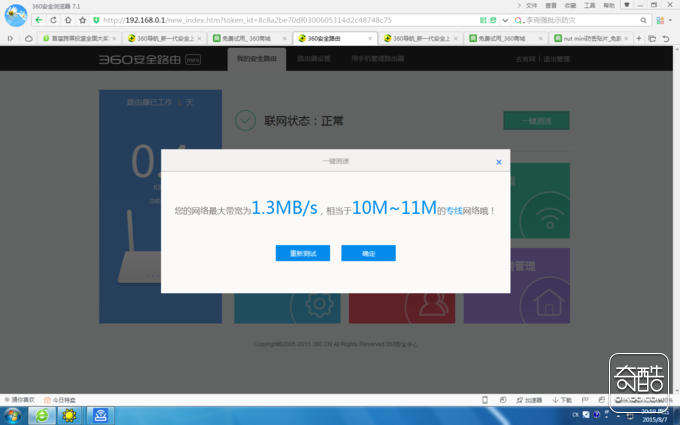Open the blue gear settings tile

pyautogui.click(x=287, y=308)
